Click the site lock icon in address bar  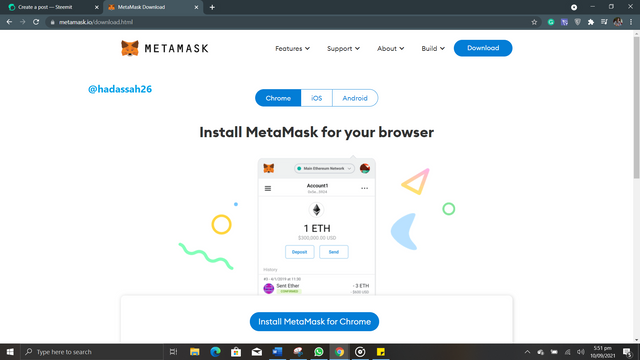coord(52,22)
